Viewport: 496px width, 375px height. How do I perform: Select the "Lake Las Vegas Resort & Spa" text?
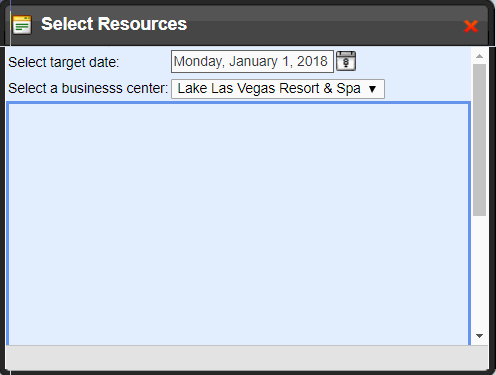(x=269, y=89)
